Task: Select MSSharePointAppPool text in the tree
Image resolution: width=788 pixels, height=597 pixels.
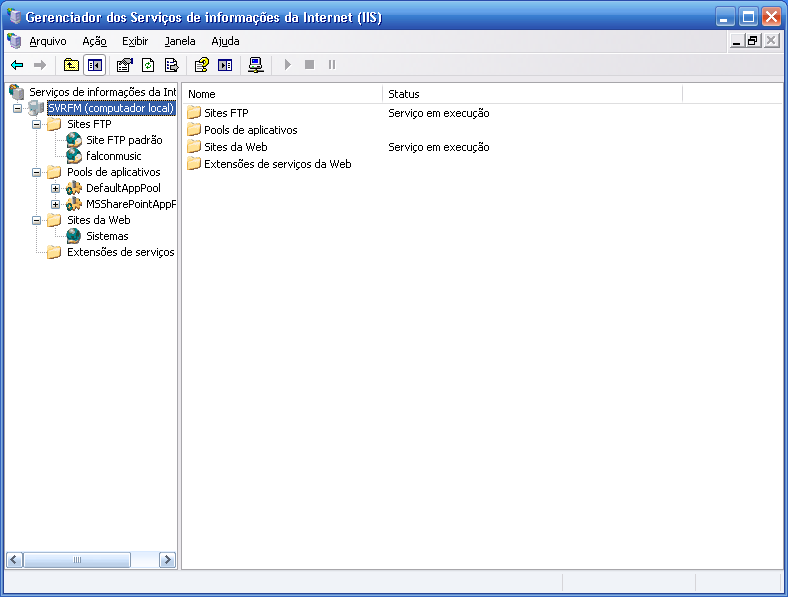Action: pyautogui.click(x=131, y=204)
